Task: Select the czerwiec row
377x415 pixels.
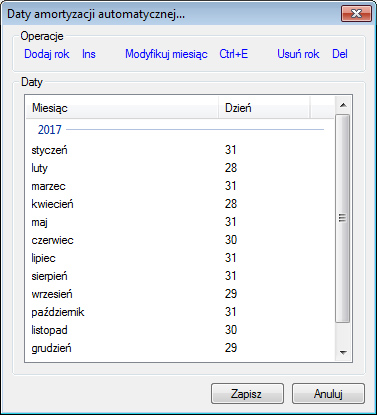Action: click(180, 240)
